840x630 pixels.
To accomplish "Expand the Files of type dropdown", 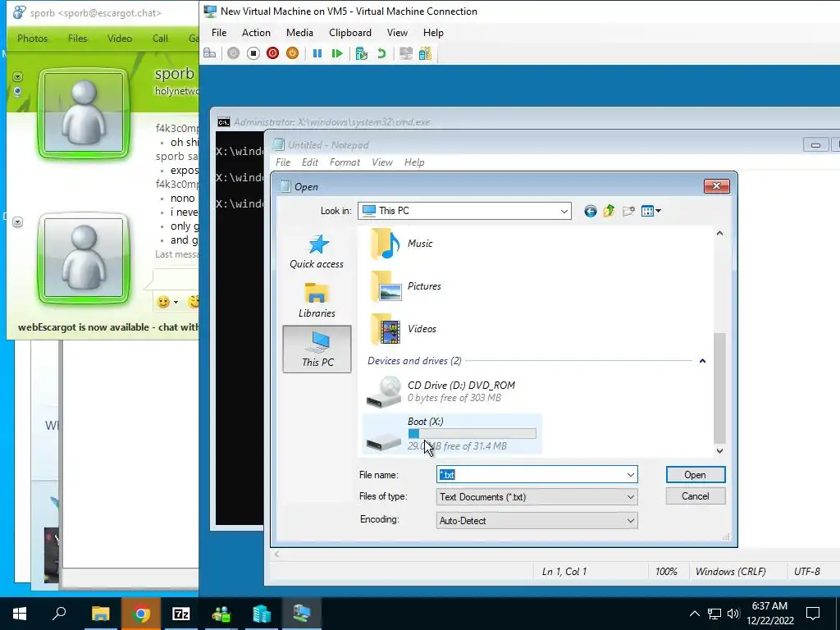I will 631,497.
